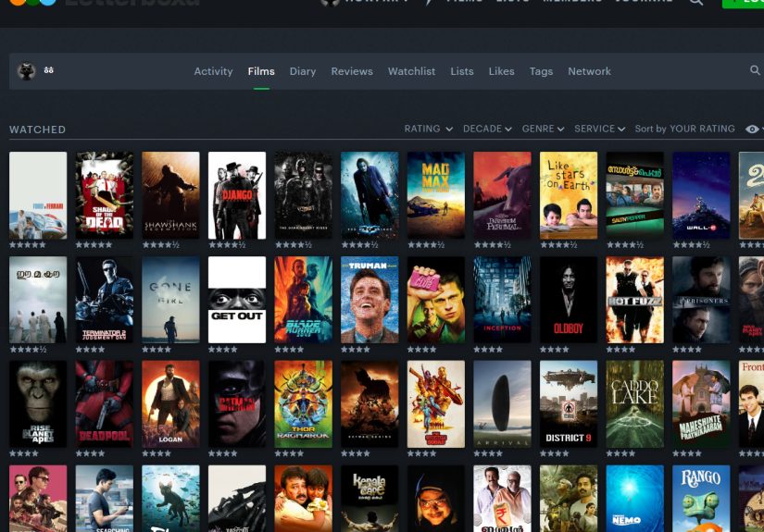
Task: Open the Lists tab
Action: (x=462, y=71)
